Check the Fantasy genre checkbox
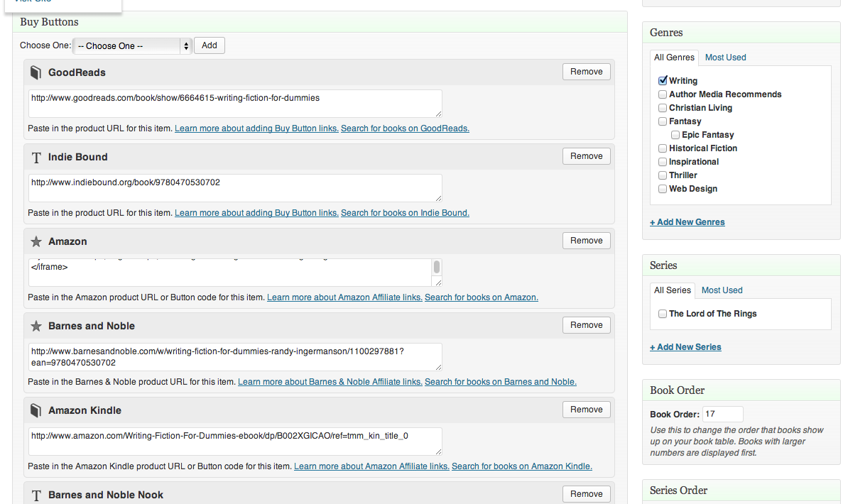 [x=663, y=121]
